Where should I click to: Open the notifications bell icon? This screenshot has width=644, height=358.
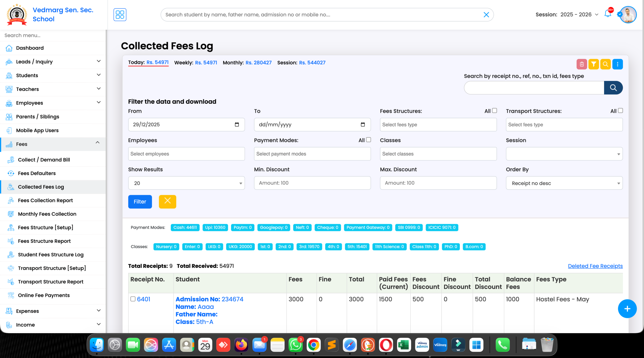click(x=608, y=14)
